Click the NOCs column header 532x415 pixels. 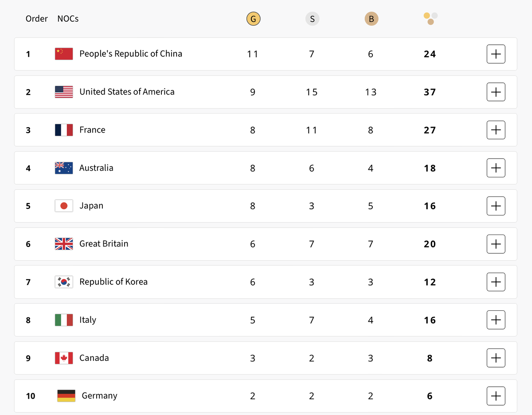coord(68,19)
